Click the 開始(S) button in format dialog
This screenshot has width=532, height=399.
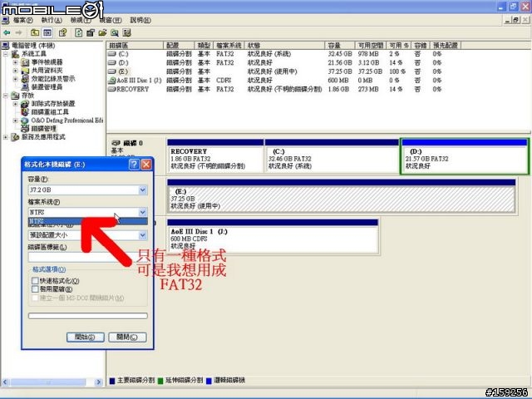click(x=85, y=337)
